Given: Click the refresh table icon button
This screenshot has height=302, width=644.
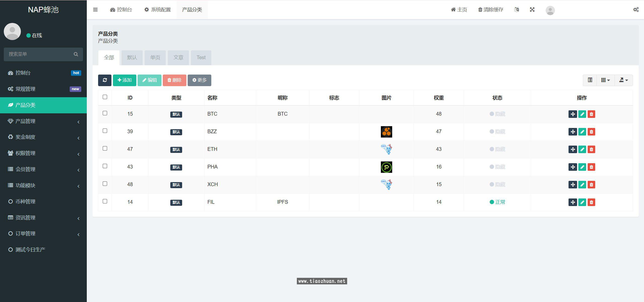Looking at the screenshot, I should 105,80.
